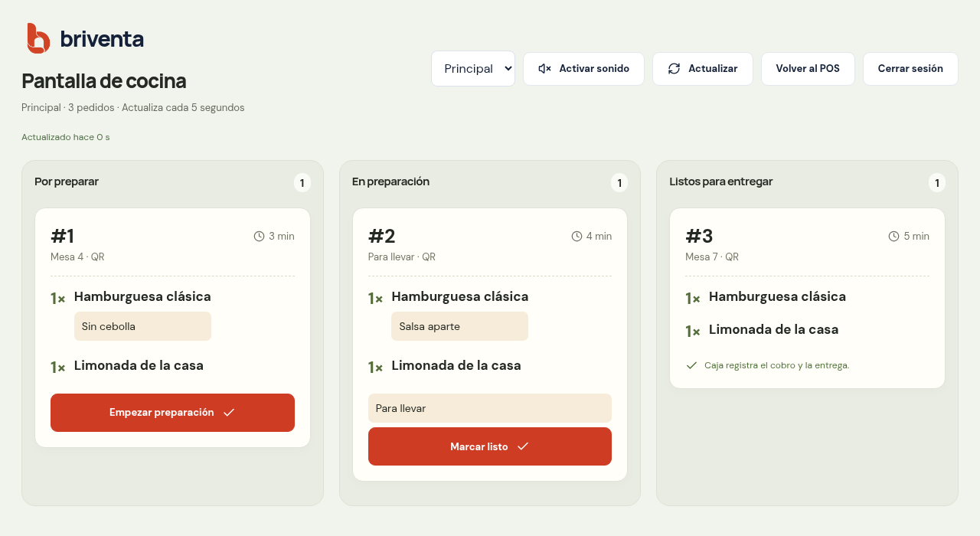Click the Actualizar button
Screen dimensions: 980x536
(703, 69)
